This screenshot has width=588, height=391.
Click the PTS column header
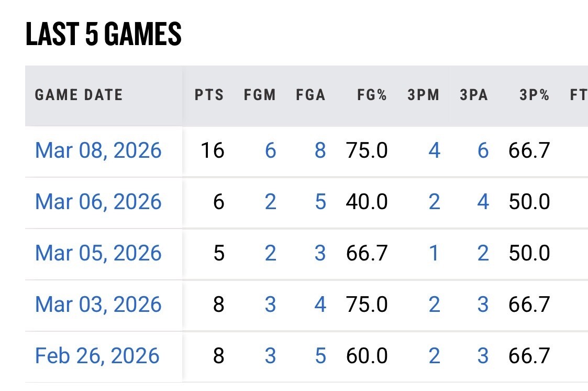coord(209,95)
